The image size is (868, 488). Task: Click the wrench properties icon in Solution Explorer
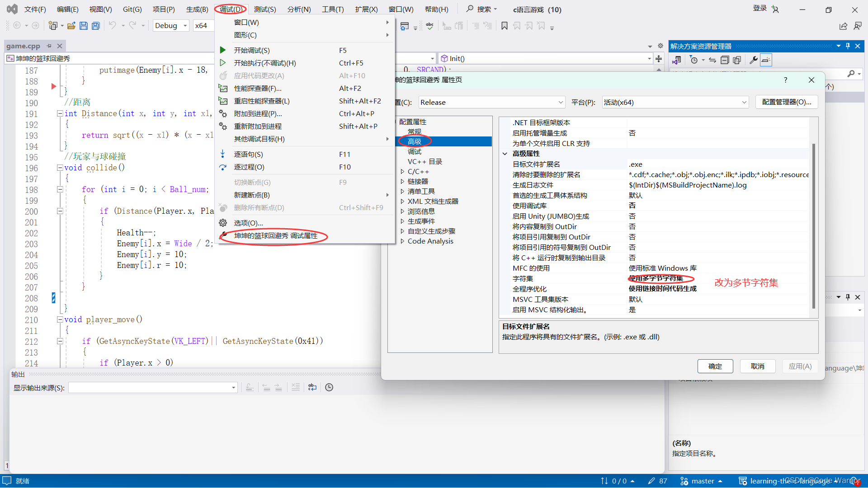753,60
